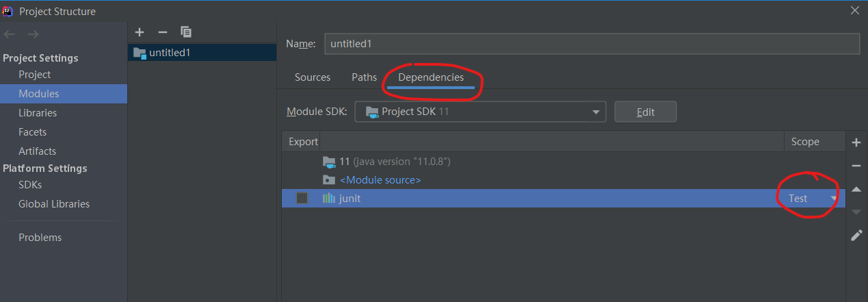Toggle Export checkbox for junit
Screen dimensions: 868x302
302,198
